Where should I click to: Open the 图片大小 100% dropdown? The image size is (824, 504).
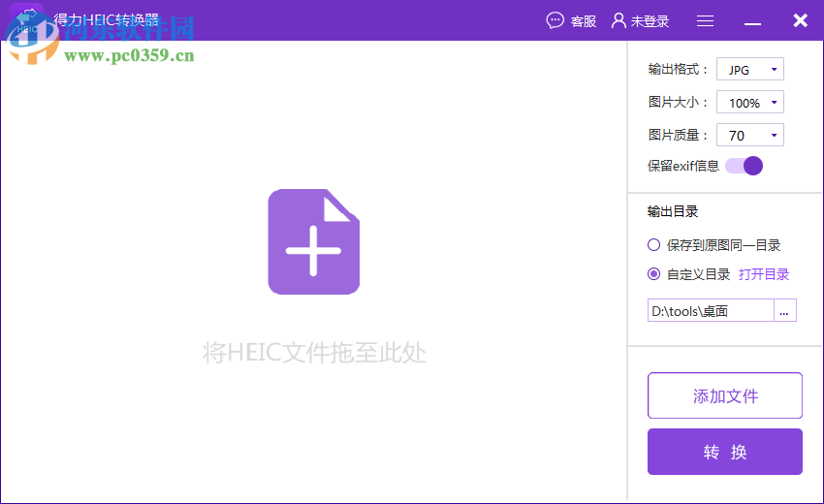coord(750,103)
